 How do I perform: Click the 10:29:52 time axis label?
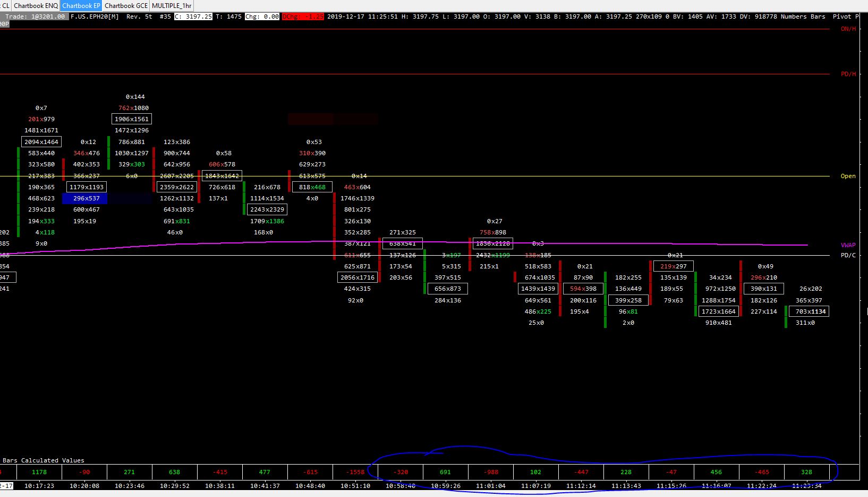click(175, 486)
